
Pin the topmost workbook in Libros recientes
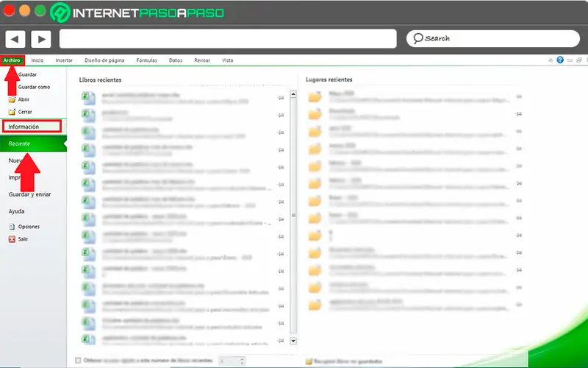tap(281, 98)
